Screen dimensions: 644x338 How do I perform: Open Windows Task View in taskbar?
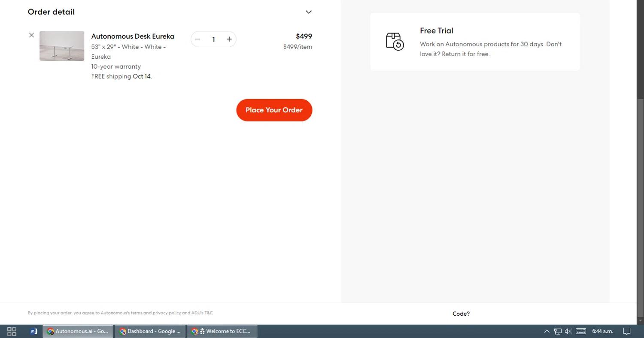12,332
